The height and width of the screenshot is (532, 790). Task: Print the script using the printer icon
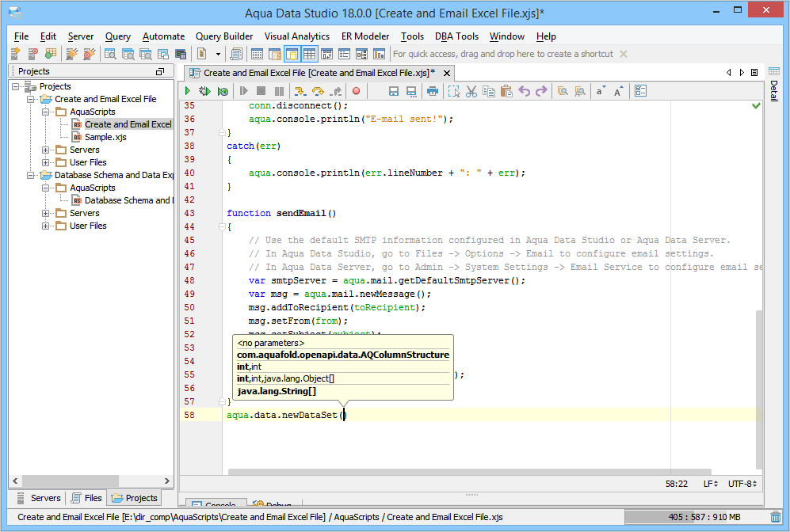point(433,91)
